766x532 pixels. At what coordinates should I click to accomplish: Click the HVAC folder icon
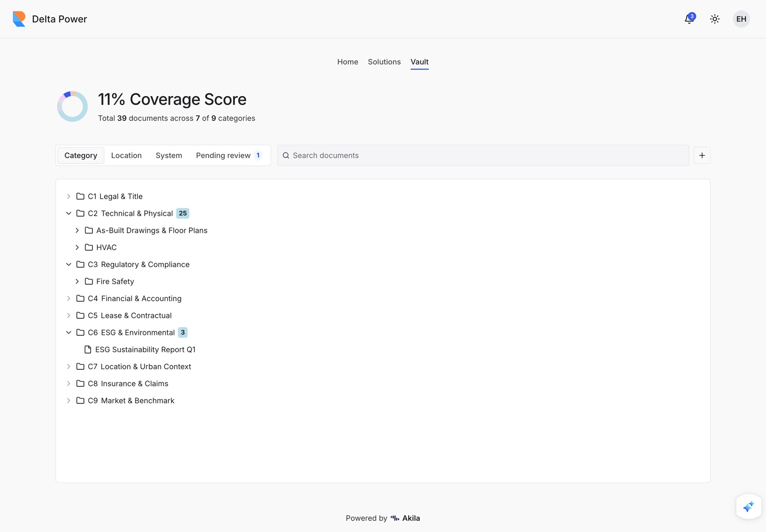coord(89,247)
